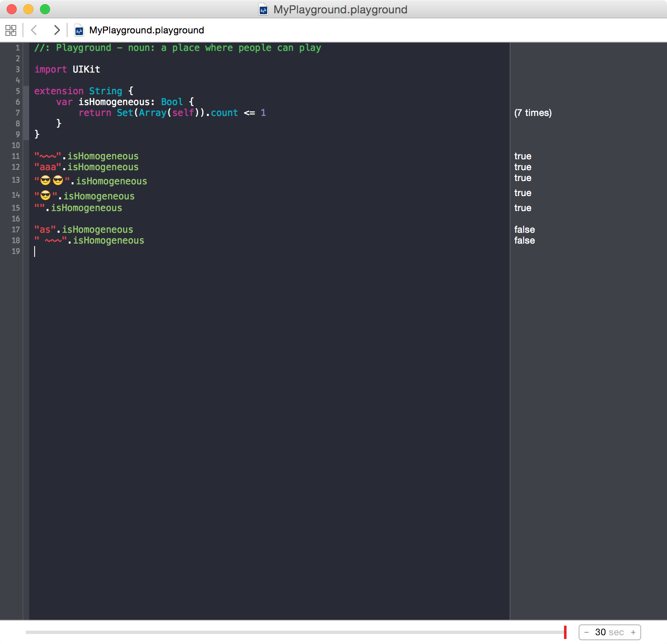The image size is (667, 644).
Task: Click the 30 sec duration field
Action: [609, 632]
